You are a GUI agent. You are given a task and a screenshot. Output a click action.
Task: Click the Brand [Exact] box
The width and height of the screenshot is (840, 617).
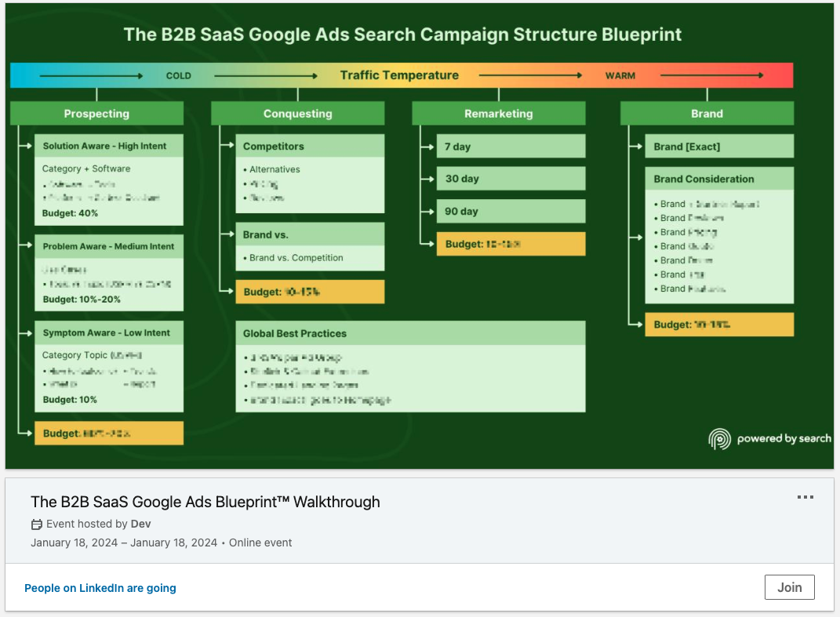(x=718, y=147)
